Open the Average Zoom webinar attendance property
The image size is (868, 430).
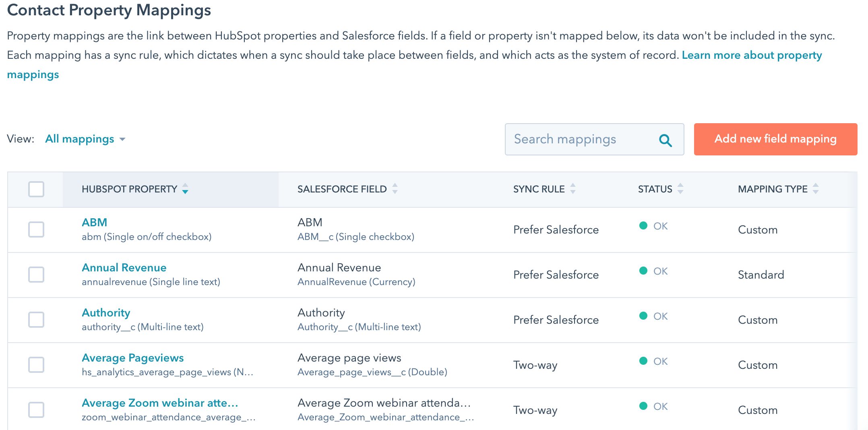pos(160,403)
